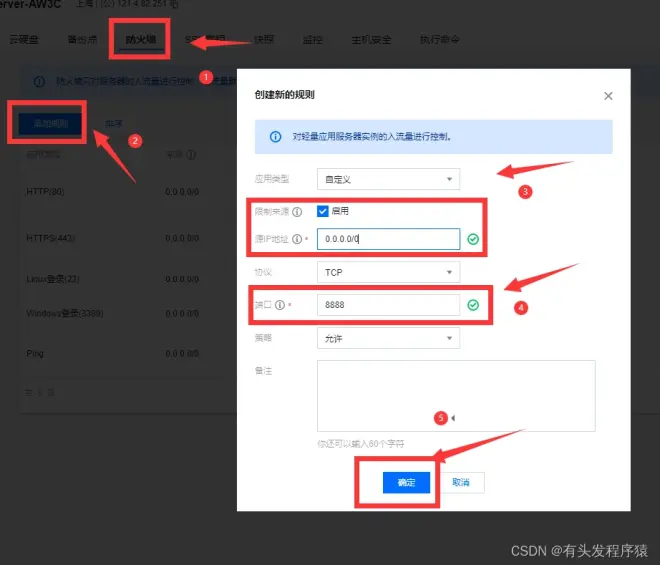Click inside the 备注 remarks text area
This screenshot has height=565, width=660.
(x=456, y=396)
